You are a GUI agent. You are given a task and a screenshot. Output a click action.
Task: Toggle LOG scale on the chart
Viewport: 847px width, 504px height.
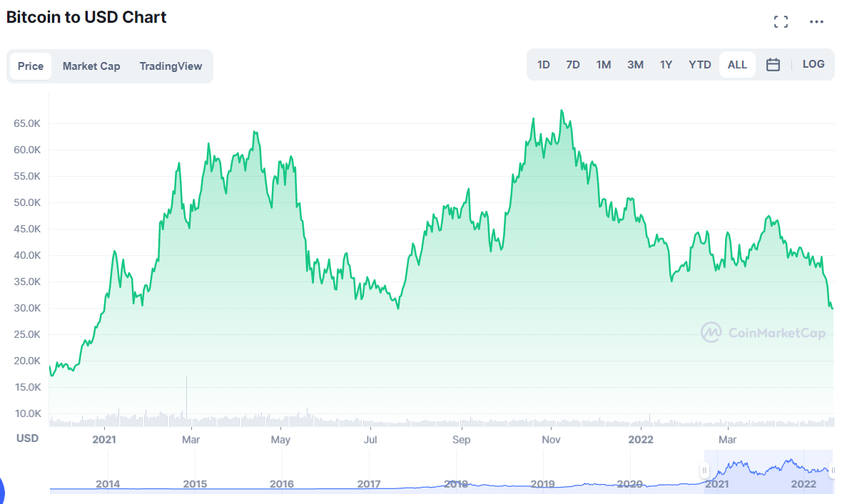point(813,64)
